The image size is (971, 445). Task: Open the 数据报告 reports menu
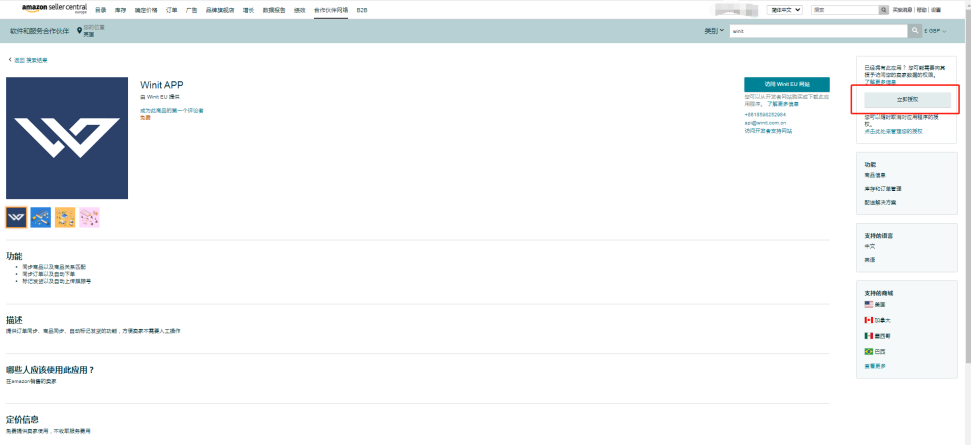pos(274,10)
